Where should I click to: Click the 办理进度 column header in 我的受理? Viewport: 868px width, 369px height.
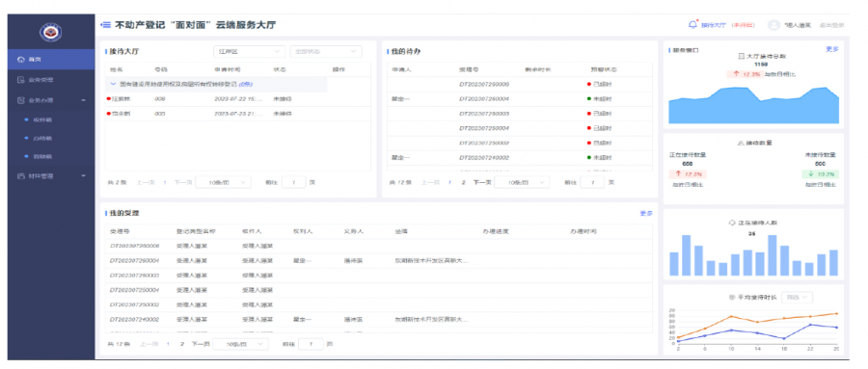tap(495, 231)
